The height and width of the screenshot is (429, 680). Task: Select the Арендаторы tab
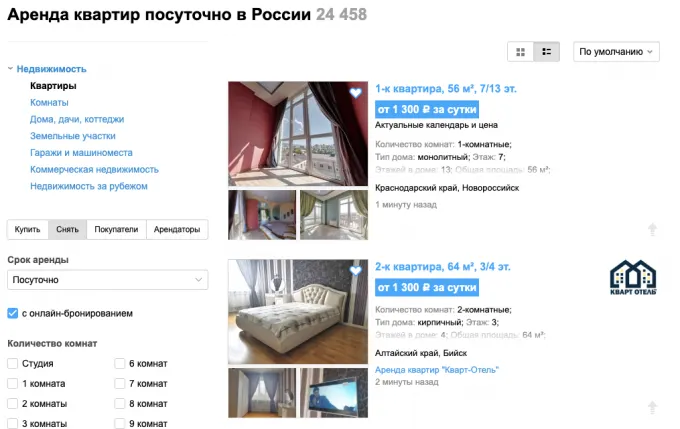177,229
